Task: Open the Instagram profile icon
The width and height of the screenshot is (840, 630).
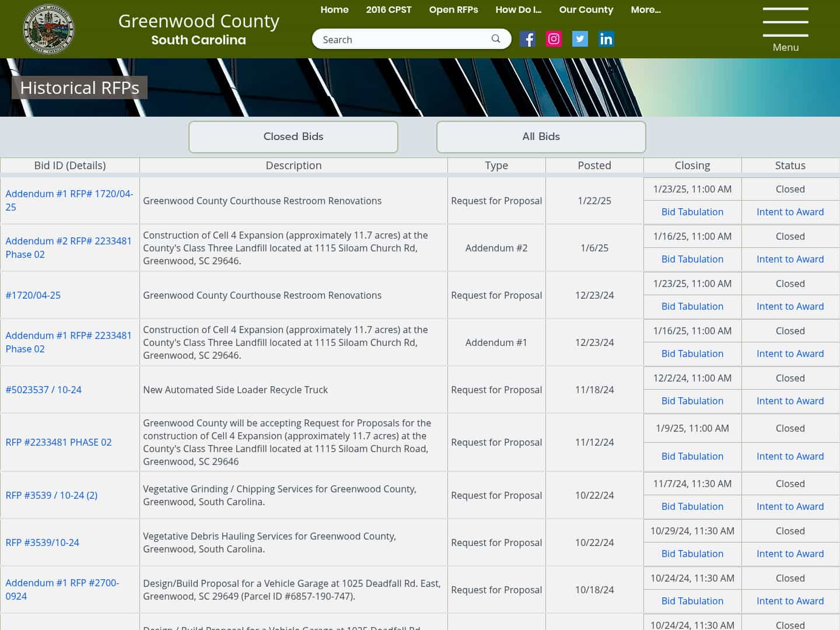Action: [554, 38]
